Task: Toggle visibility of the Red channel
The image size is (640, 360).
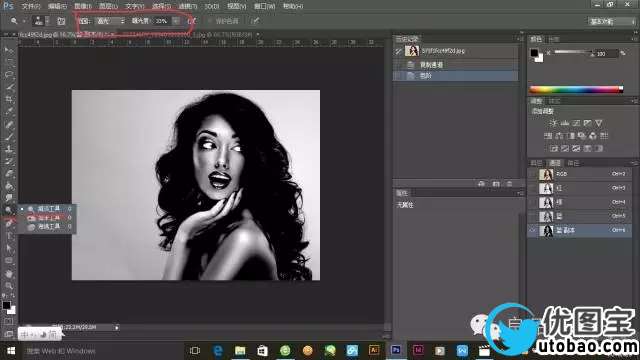Action: pos(533,188)
